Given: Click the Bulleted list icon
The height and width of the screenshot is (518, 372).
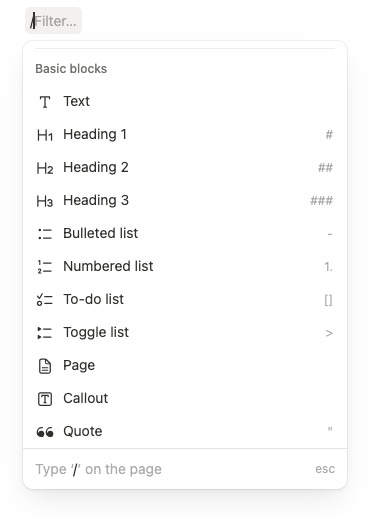Looking at the screenshot, I should coord(45,234).
